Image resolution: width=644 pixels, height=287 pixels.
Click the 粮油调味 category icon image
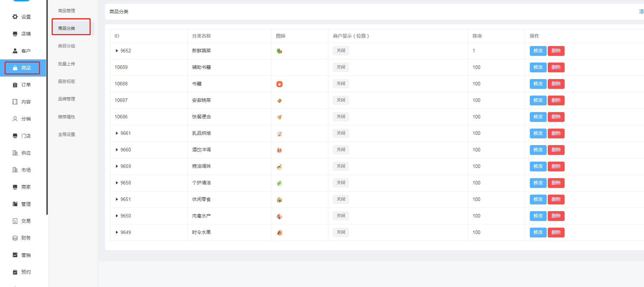pos(279,167)
